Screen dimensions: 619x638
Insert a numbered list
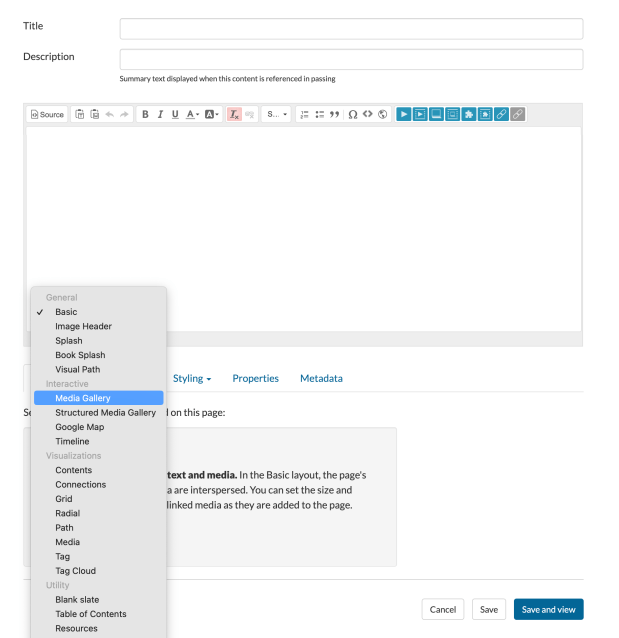(x=304, y=115)
